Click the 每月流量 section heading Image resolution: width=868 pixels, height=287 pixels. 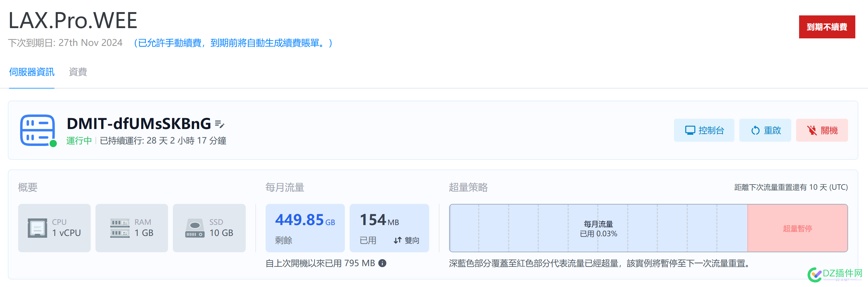point(285,187)
